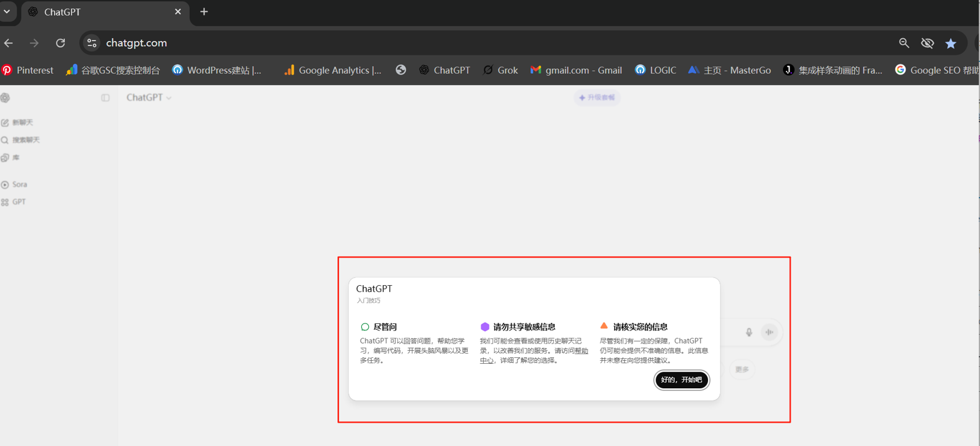This screenshot has width=980, height=446.
Task: Open the 库 library entry
Action: [11, 158]
